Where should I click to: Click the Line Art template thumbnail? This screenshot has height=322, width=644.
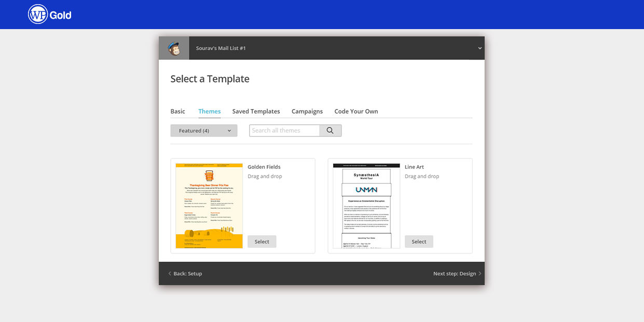click(x=366, y=206)
